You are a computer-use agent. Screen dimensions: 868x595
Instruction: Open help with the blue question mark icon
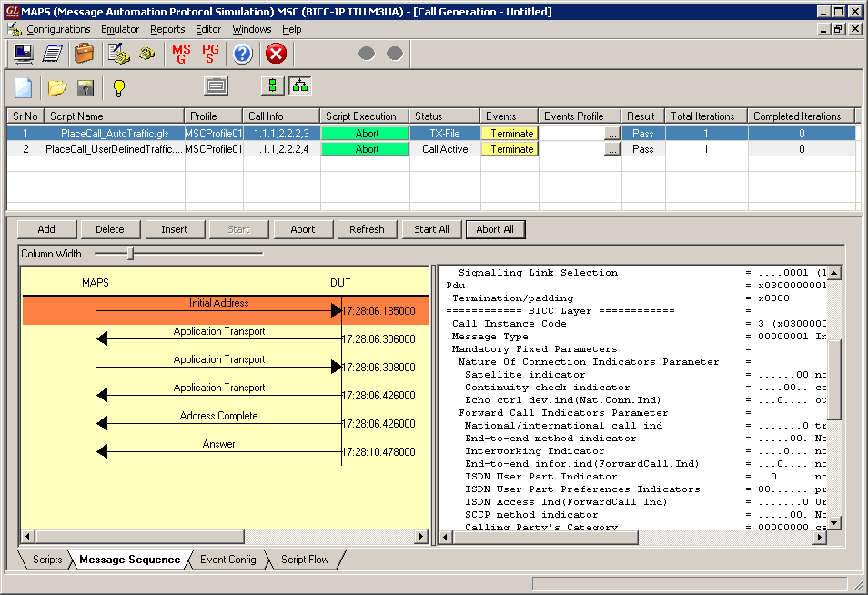coord(242,54)
